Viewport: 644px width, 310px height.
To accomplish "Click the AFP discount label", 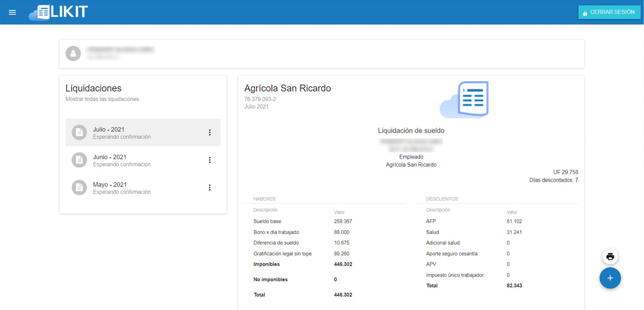I will pyautogui.click(x=431, y=221).
